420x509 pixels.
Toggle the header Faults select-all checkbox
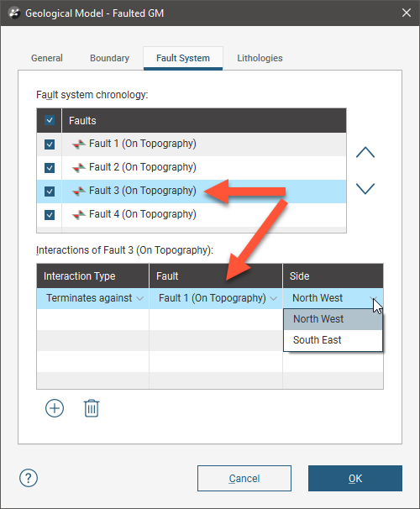(50, 120)
